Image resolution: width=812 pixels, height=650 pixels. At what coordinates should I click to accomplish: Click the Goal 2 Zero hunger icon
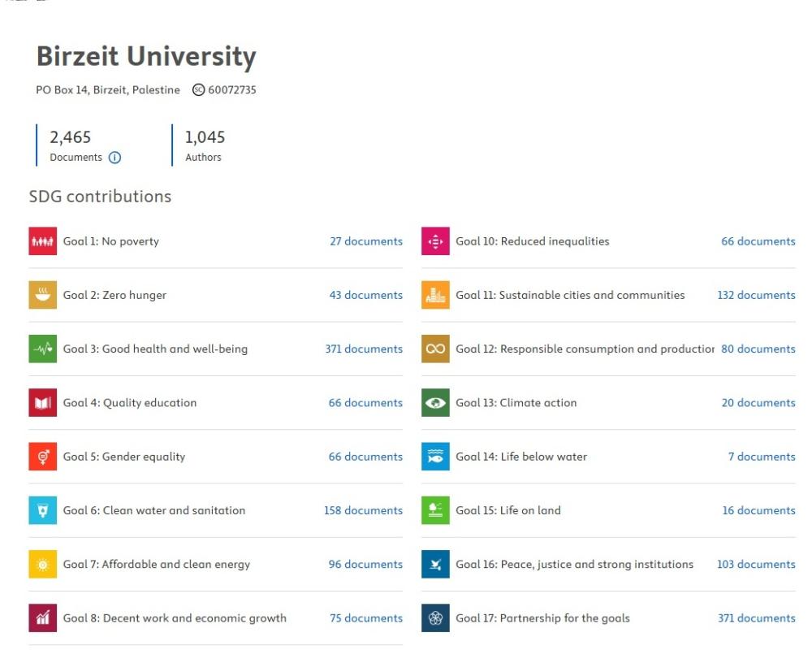42,295
